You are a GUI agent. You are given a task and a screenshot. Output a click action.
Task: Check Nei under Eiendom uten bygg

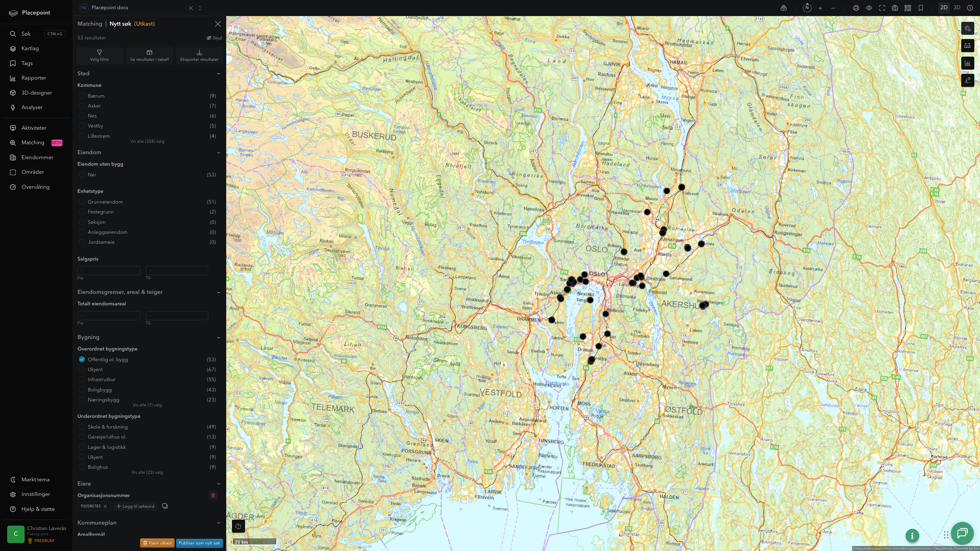pyautogui.click(x=82, y=174)
